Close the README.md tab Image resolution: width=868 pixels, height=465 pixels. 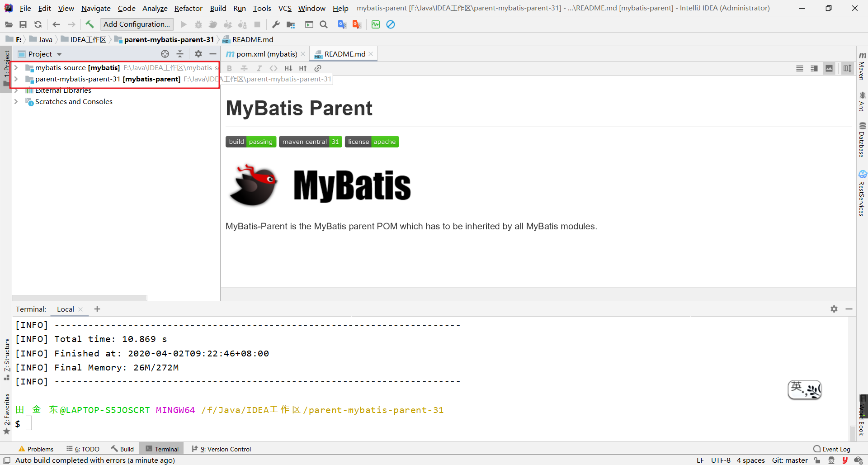click(x=371, y=54)
